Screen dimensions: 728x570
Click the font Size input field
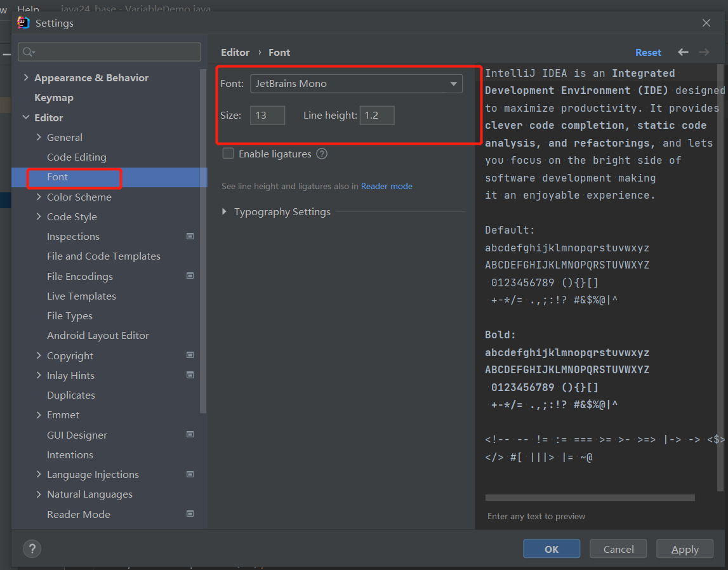267,116
